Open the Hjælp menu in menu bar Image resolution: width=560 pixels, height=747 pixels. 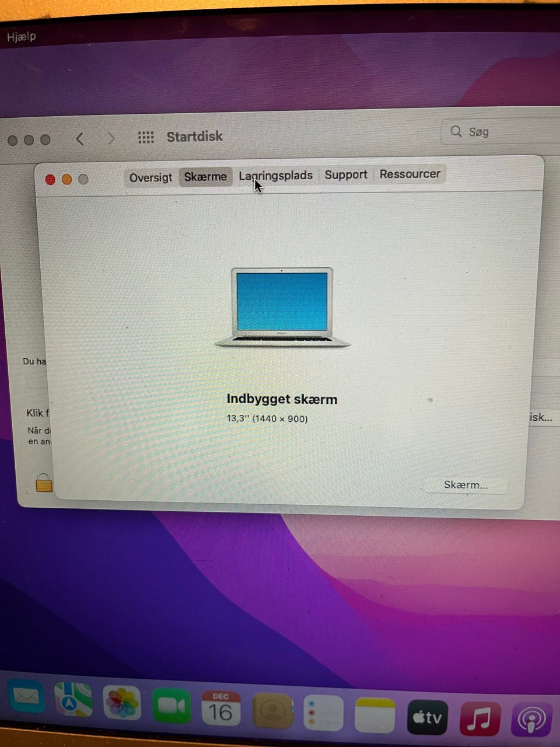pos(22,37)
